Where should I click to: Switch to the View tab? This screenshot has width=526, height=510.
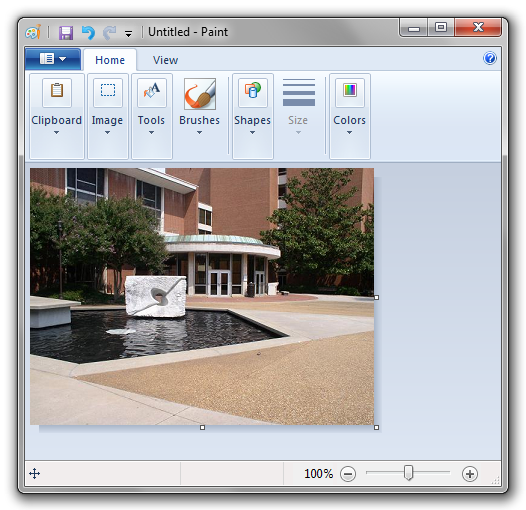[x=165, y=60]
